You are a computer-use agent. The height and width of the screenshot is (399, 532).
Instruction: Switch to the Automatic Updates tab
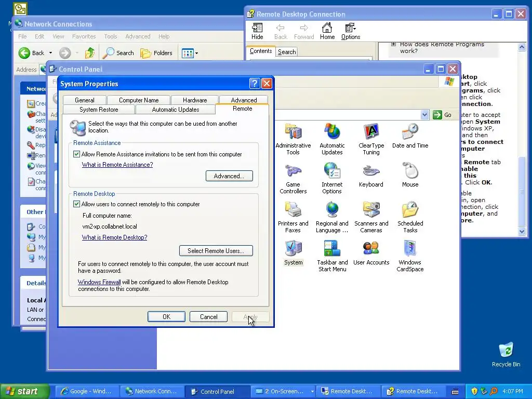click(176, 110)
